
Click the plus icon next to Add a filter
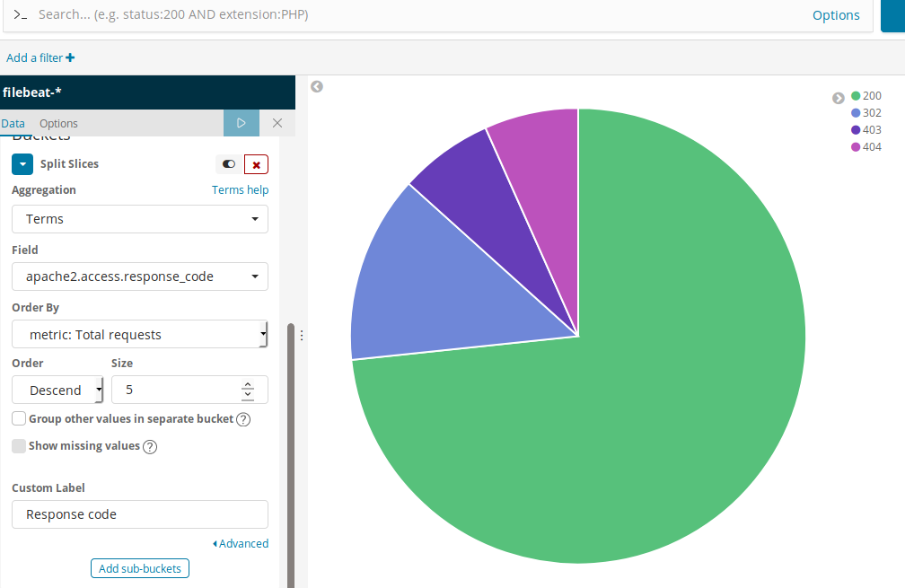click(70, 57)
